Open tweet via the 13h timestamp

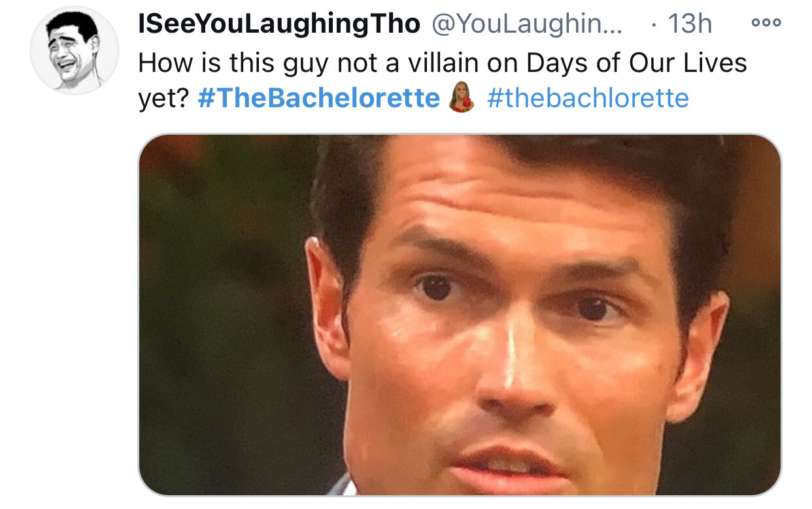tap(690, 25)
